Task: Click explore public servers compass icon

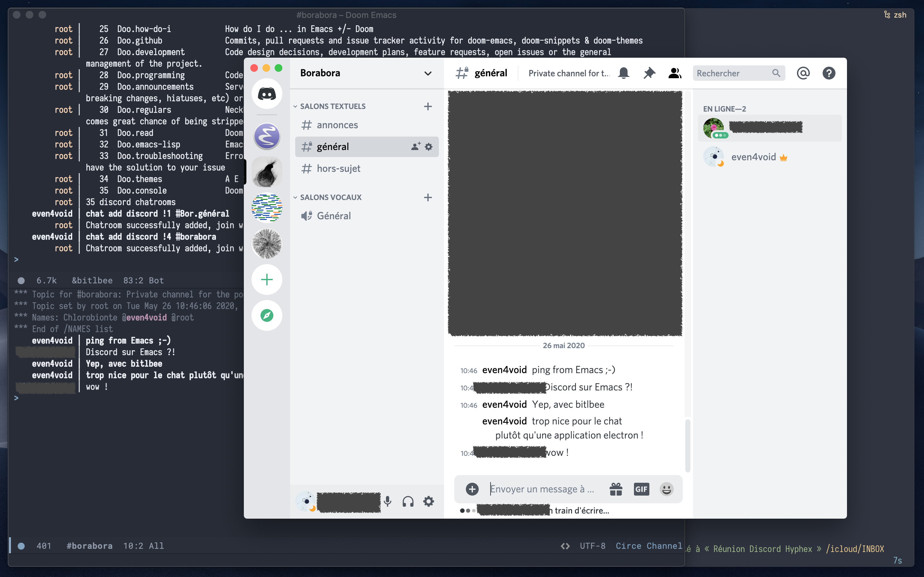Action: (267, 315)
